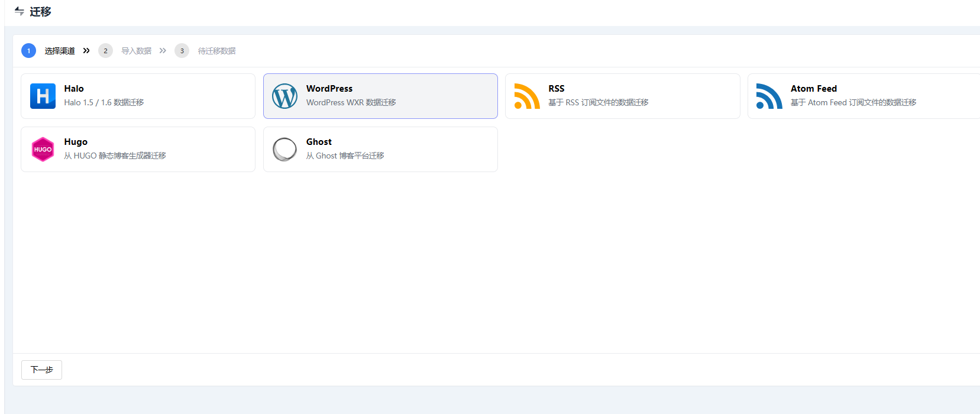
Task: Click the orange RSS feed icon
Action: (527, 96)
